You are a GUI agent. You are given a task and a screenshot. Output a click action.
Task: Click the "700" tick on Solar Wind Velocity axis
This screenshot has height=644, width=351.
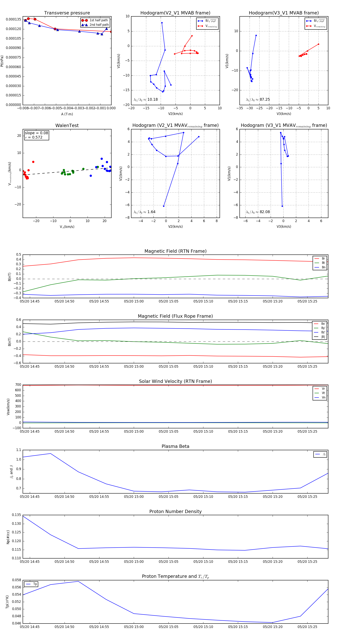coord(18,385)
